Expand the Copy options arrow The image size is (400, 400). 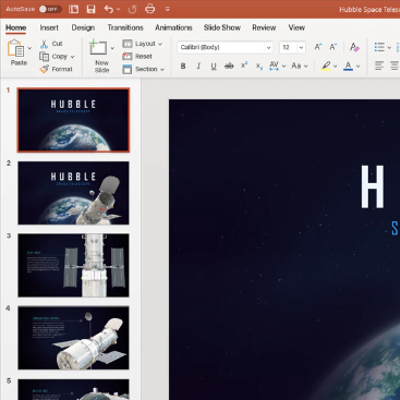72,57
